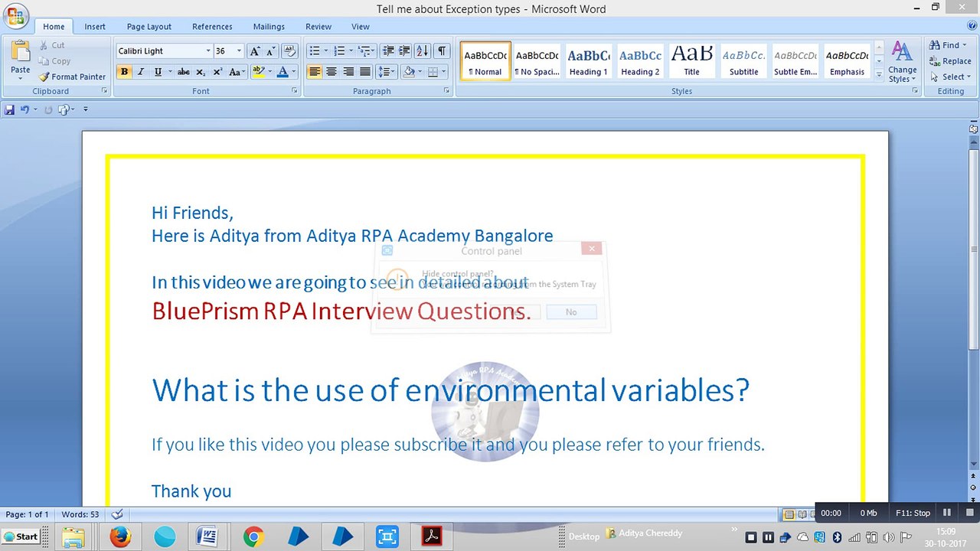Toggle Italic formatting
Image resolution: width=980 pixels, height=551 pixels.
[x=141, y=72]
